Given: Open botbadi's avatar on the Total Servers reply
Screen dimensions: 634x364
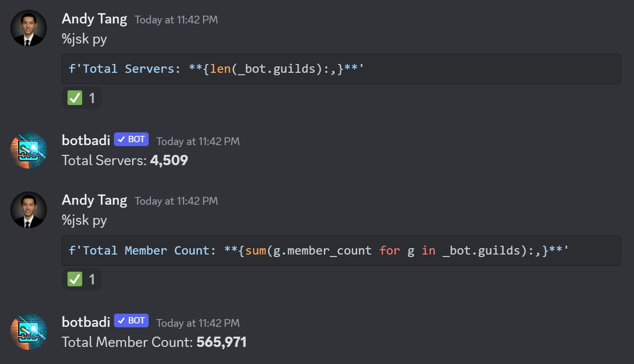Looking at the screenshot, I should pos(28,150).
